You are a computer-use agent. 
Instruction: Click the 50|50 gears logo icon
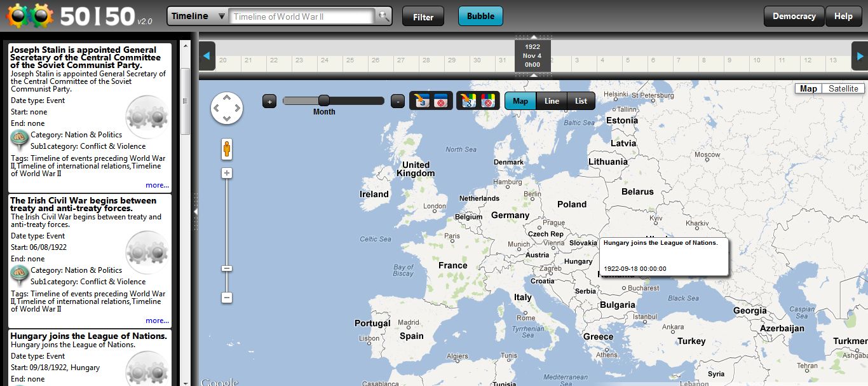[x=30, y=15]
